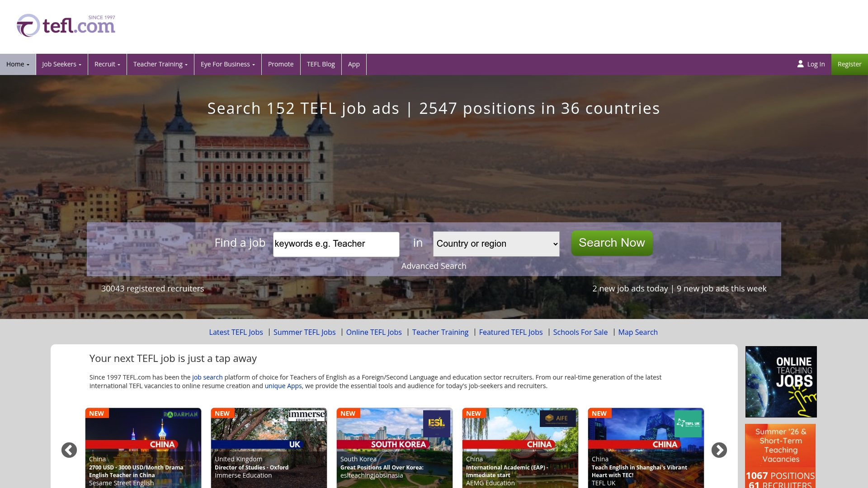Open the Immerse Education UK job card
This screenshot has width=868, height=488.
pyautogui.click(x=269, y=448)
